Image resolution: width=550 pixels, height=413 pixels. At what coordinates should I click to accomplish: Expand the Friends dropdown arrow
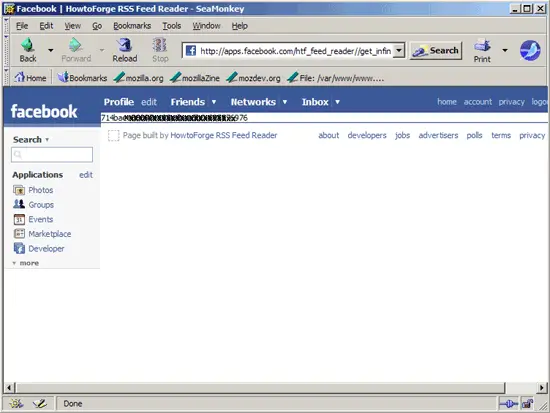click(x=214, y=102)
